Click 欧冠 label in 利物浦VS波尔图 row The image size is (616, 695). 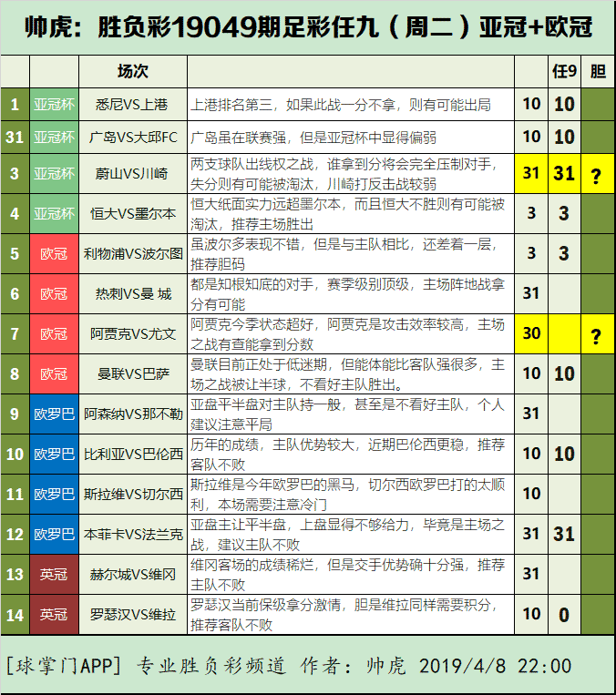tap(54, 254)
